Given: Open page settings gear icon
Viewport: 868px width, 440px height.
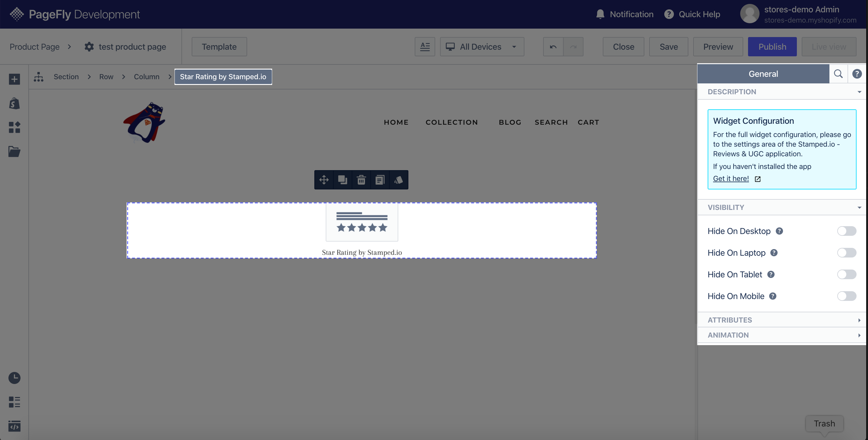Looking at the screenshot, I should (89, 46).
